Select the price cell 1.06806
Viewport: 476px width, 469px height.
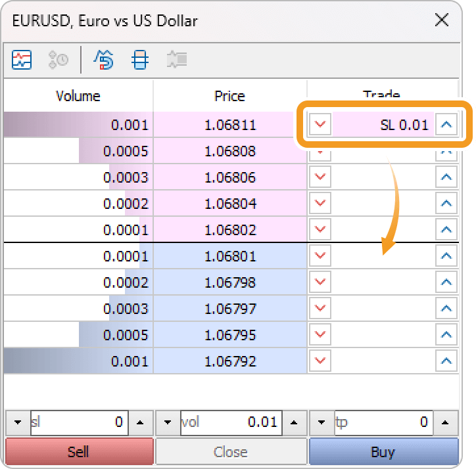230,177
